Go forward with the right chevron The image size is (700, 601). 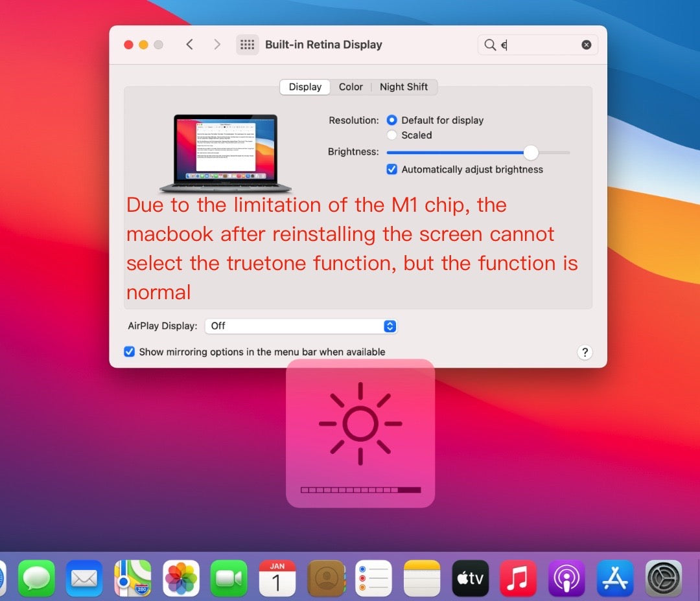coord(217,45)
